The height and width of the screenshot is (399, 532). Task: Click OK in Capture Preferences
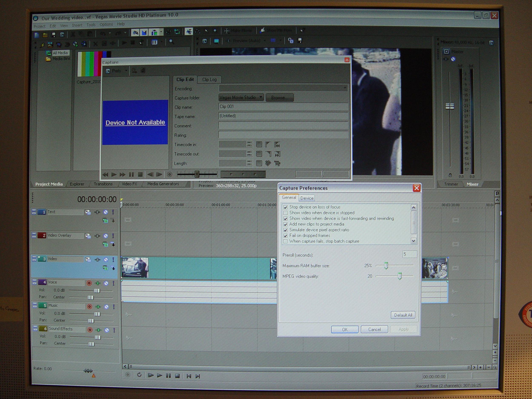[x=345, y=329]
